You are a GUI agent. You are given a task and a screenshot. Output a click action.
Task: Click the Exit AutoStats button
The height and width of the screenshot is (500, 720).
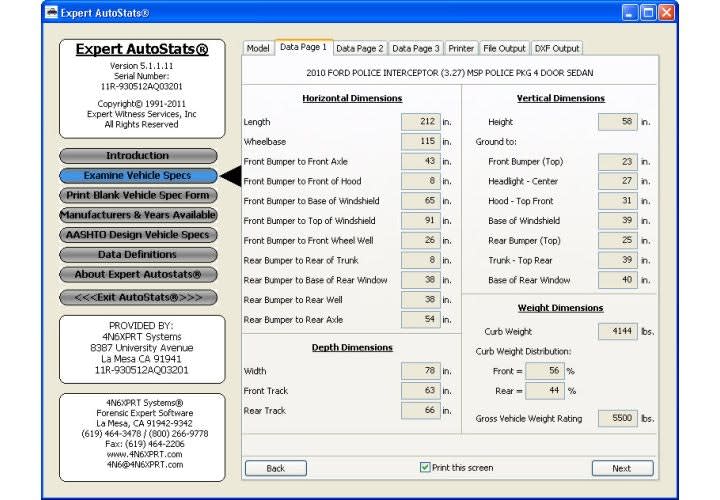[138, 297]
